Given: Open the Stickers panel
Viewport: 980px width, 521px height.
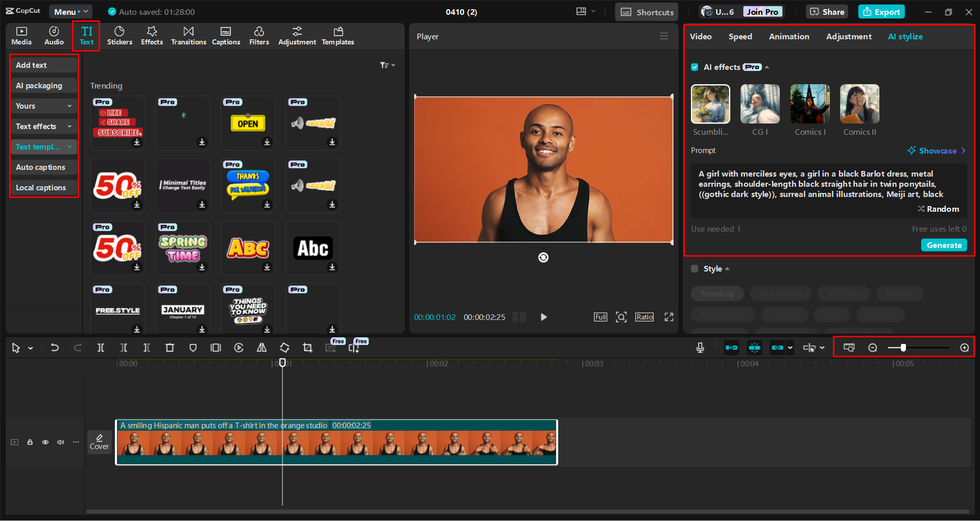Looking at the screenshot, I should pos(119,36).
